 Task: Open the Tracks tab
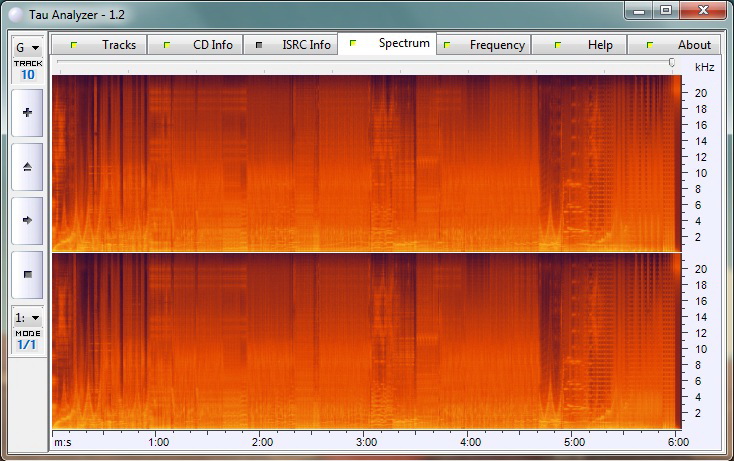(x=99, y=45)
